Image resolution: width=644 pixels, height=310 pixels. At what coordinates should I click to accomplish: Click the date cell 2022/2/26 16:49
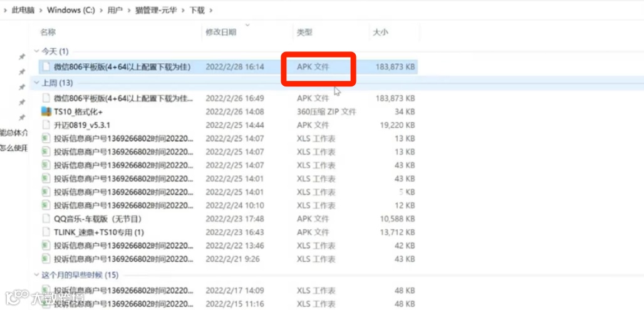click(x=234, y=98)
